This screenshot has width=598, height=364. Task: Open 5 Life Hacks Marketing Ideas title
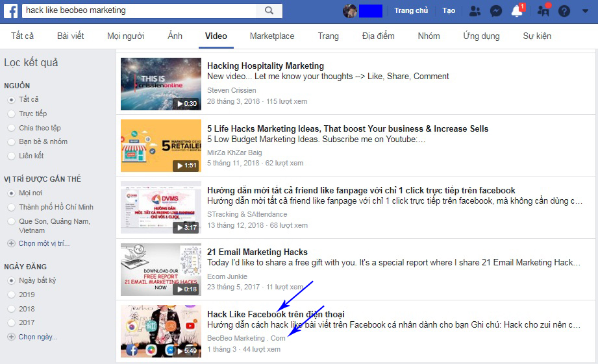(x=348, y=129)
